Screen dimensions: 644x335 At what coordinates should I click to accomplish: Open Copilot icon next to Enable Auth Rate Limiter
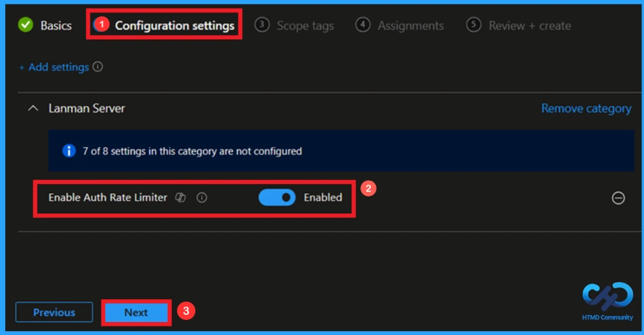click(x=180, y=198)
